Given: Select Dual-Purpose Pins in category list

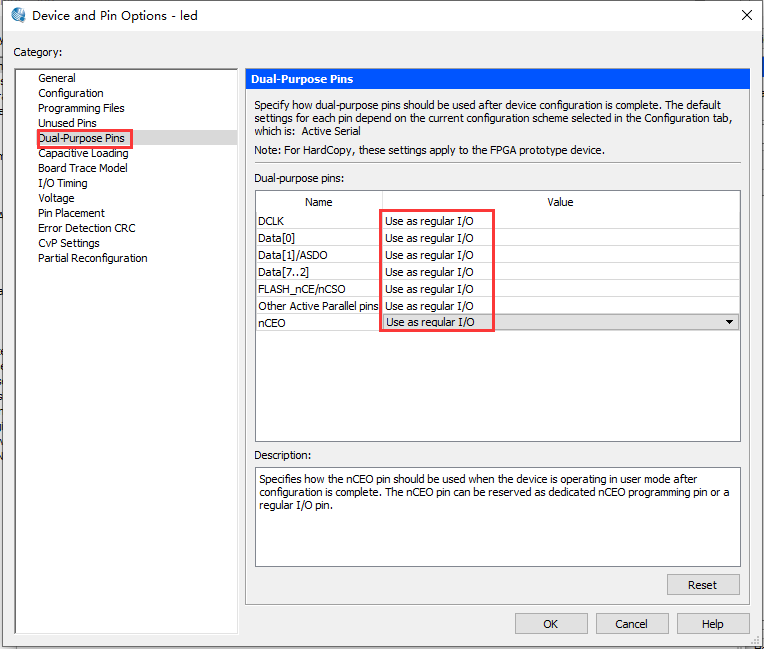Looking at the screenshot, I should 82,138.
